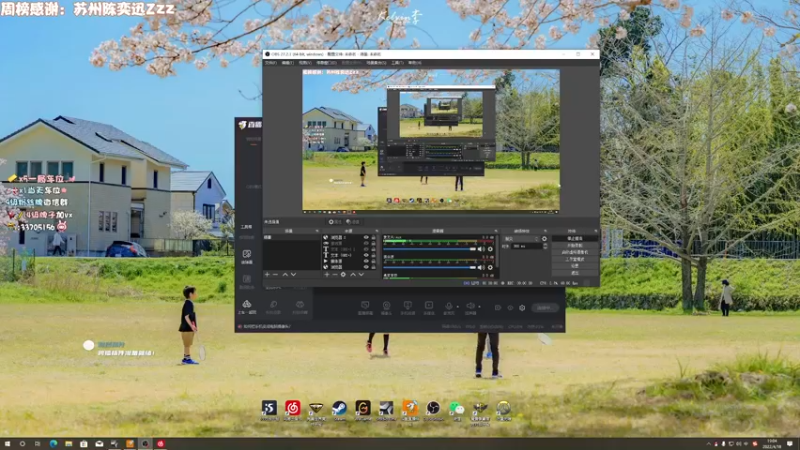The width and height of the screenshot is (800, 450).
Task: Select the 场景 entry in the Scenes list
Action: (292, 237)
